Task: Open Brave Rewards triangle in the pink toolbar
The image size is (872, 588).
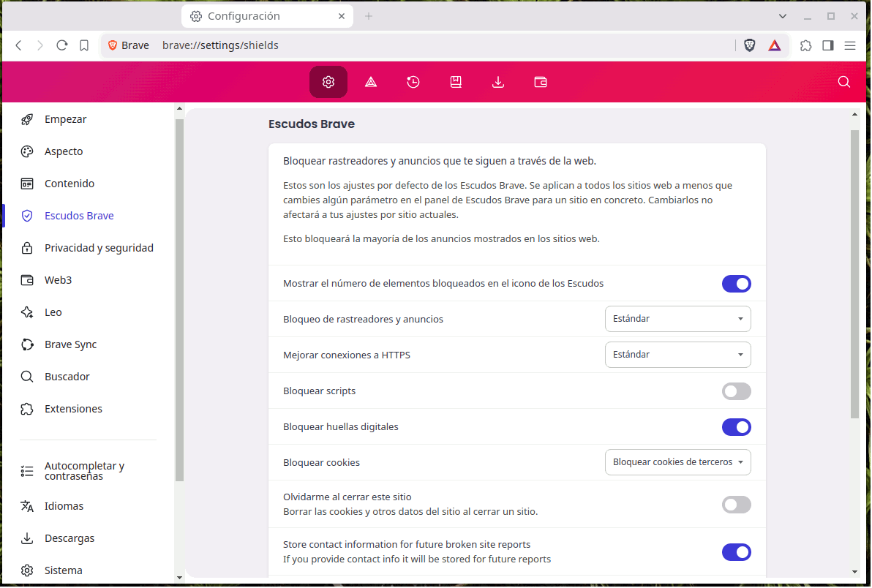Action: [371, 82]
